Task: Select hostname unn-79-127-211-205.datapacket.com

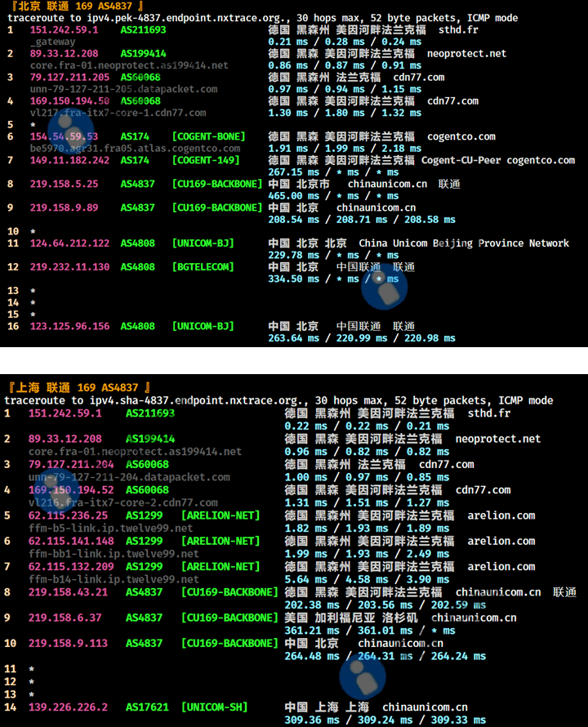Action: tap(124, 89)
